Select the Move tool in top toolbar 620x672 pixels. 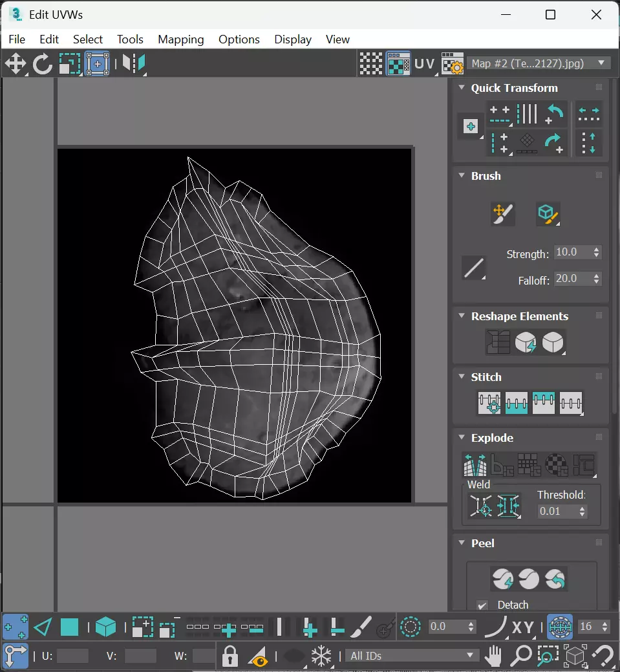click(16, 63)
